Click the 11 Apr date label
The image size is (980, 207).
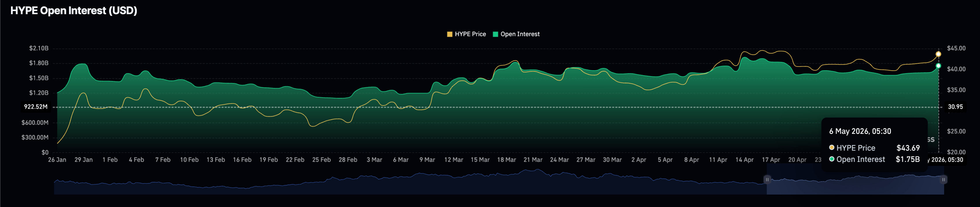tap(718, 160)
